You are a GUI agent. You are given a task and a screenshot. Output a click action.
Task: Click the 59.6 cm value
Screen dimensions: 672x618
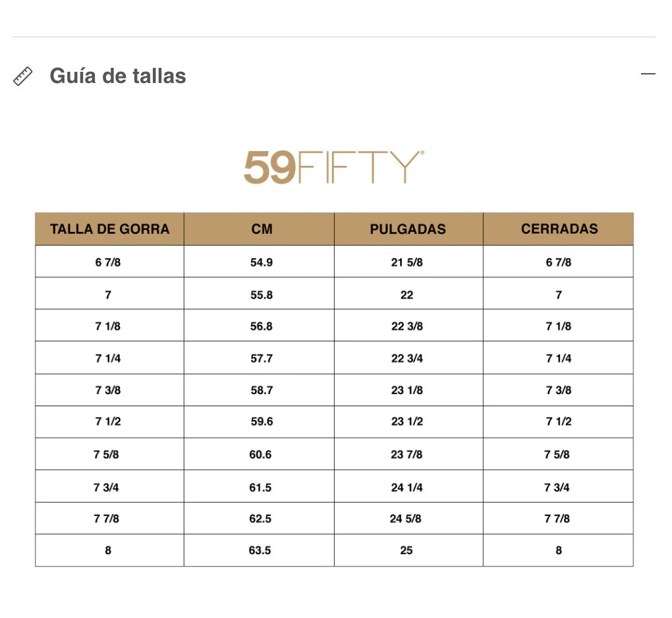(x=262, y=422)
